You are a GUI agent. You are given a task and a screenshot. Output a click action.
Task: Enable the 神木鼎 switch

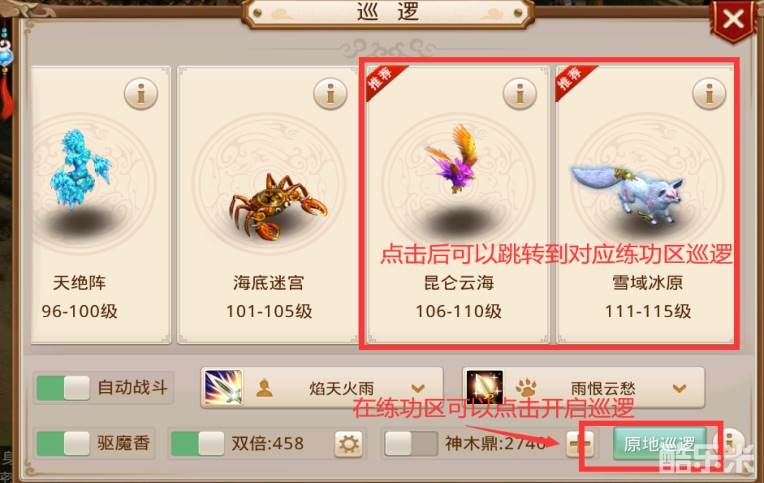pyautogui.click(x=411, y=444)
